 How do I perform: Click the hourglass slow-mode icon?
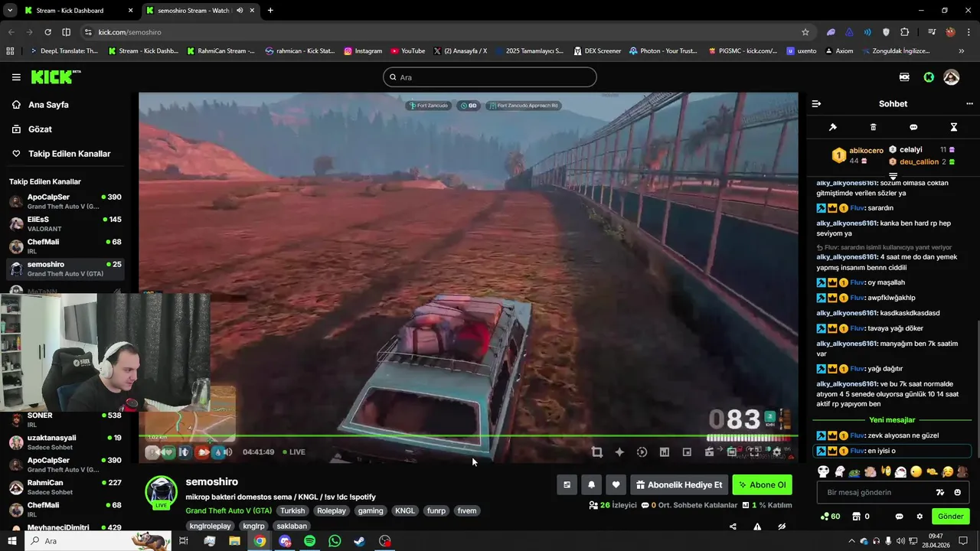[x=954, y=127]
